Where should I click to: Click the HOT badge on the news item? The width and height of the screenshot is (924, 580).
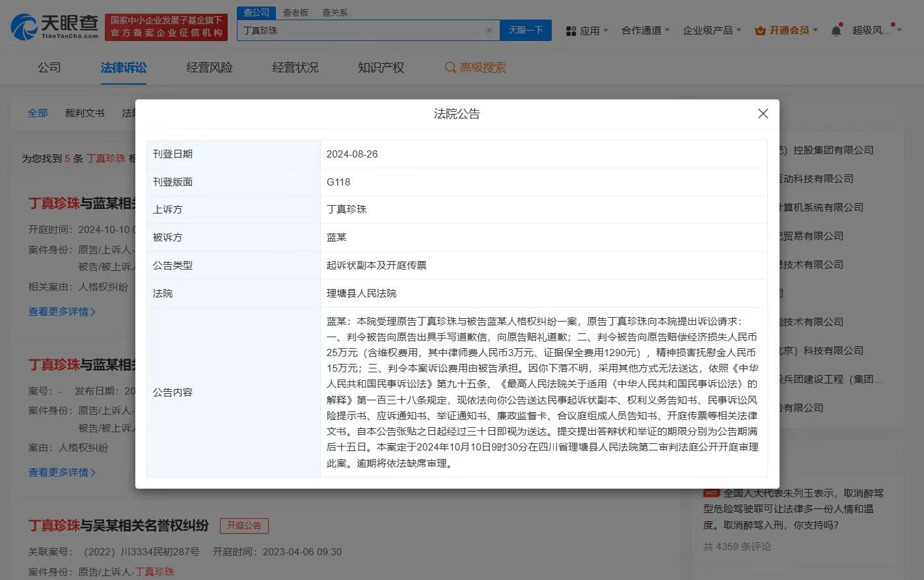[711, 493]
